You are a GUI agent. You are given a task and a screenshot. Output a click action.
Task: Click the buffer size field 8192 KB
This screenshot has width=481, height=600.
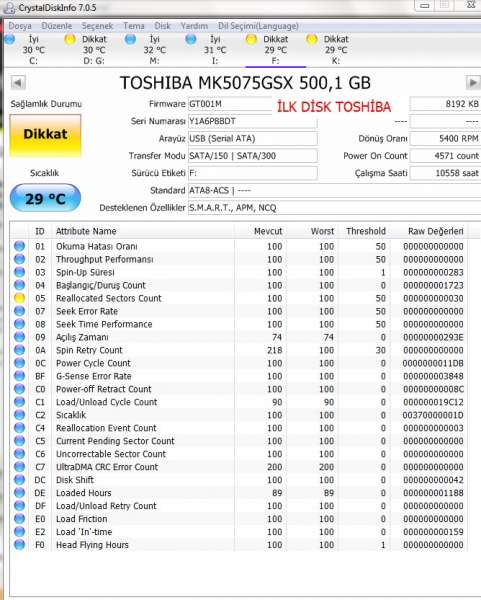tap(445, 104)
